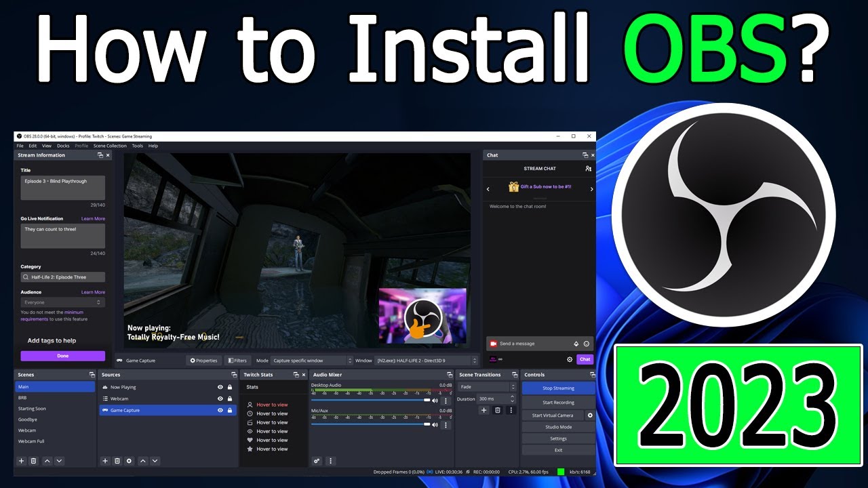Click Start Virtual Camera
The width and height of the screenshot is (868, 488).
pyautogui.click(x=553, y=415)
